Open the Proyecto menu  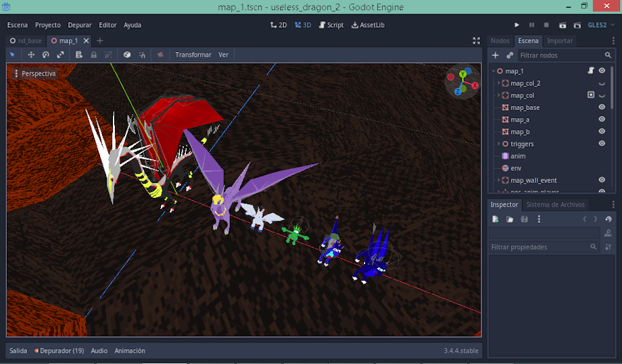47,25
